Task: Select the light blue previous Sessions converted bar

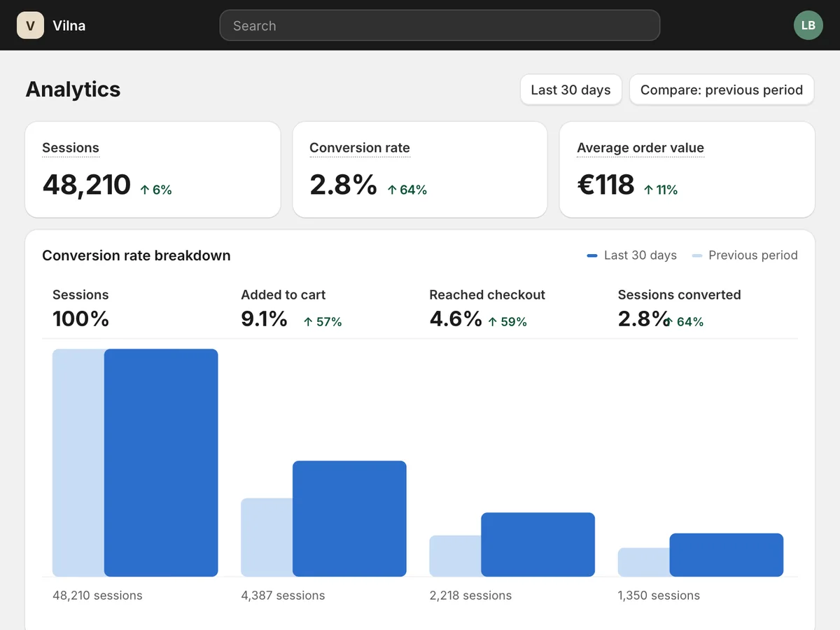Action: (644, 562)
